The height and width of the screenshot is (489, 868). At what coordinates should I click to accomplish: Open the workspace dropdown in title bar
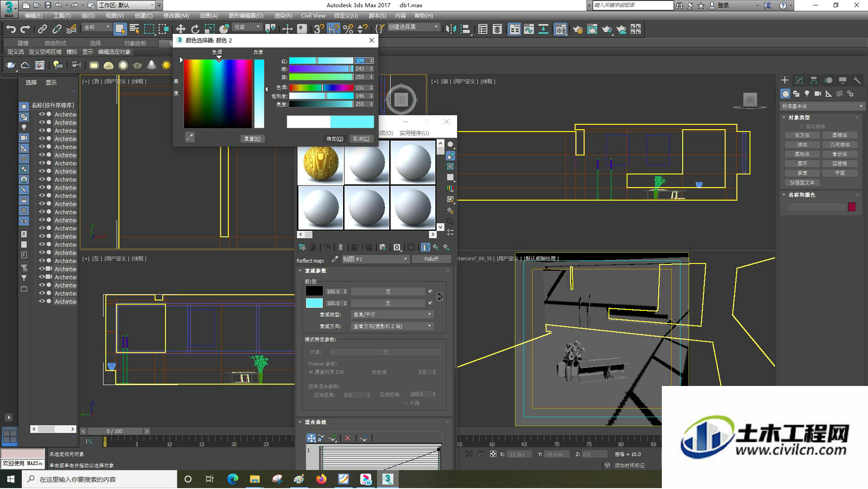pos(127,5)
